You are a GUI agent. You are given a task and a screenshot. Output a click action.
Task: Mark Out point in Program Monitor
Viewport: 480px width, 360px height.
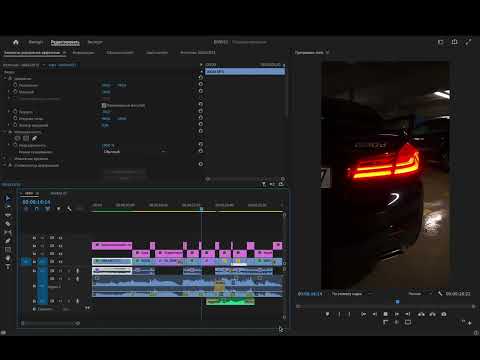click(349, 314)
